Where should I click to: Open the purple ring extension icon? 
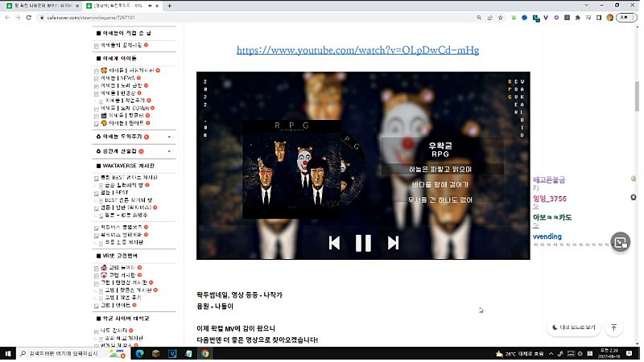(x=556, y=18)
